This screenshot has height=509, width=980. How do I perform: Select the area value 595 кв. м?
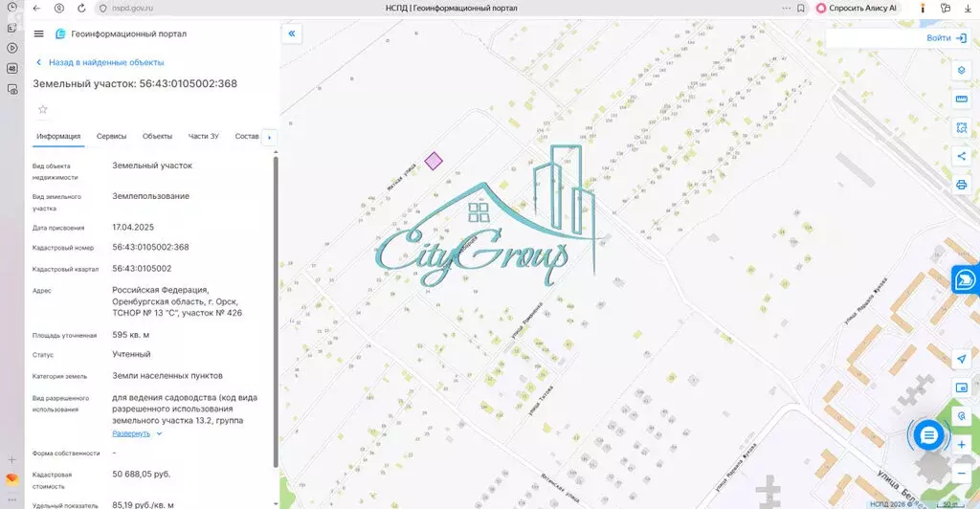(130, 335)
